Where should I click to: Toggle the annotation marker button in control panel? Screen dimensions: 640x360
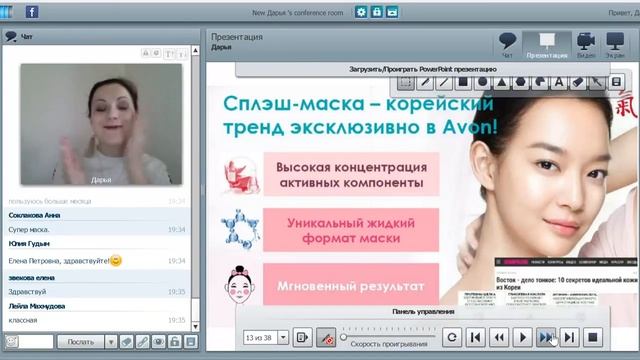coord(326,338)
